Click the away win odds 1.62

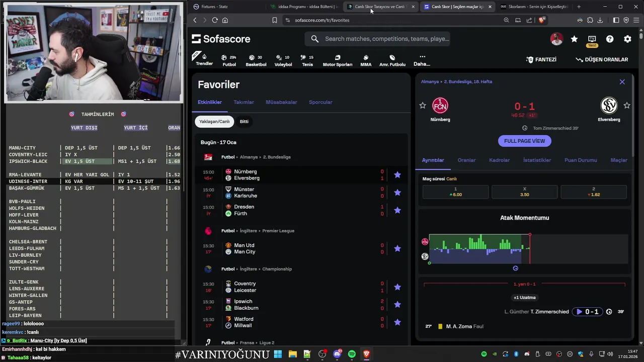click(594, 192)
